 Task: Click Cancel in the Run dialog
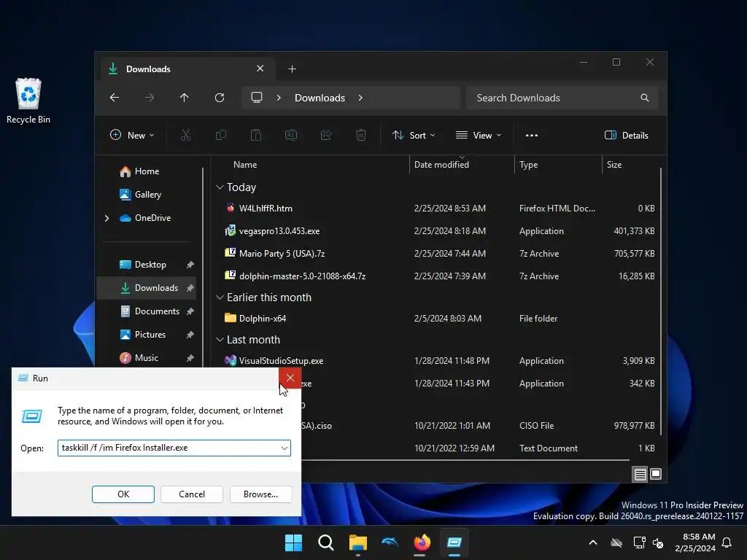pyautogui.click(x=192, y=494)
